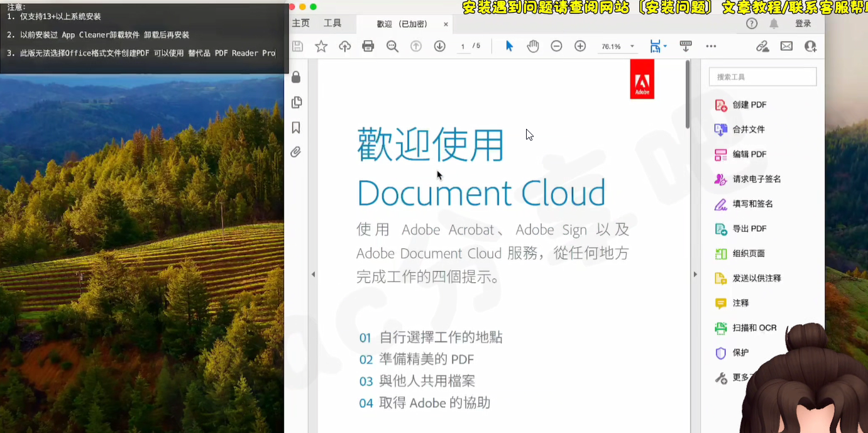The image size is (868, 433).
Task: Go to previous page up arrow
Action: (416, 46)
